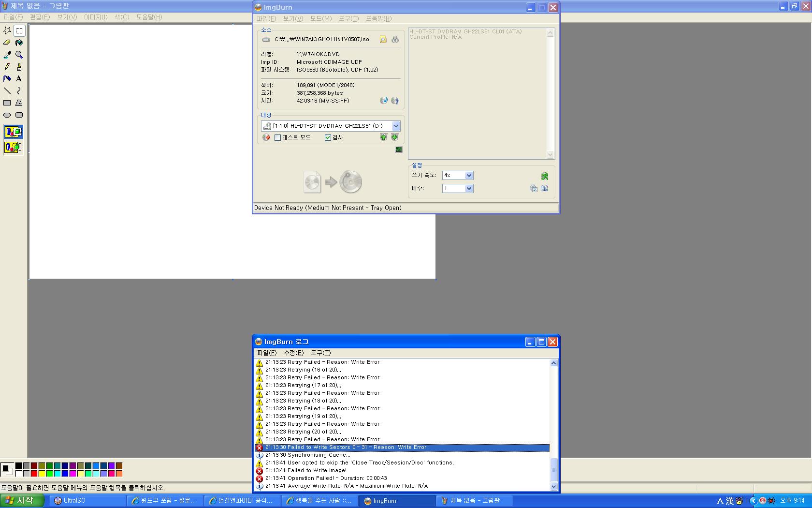Click the green up-arrow tray icon
Screen dimensions: 812x508
pos(383,137)
